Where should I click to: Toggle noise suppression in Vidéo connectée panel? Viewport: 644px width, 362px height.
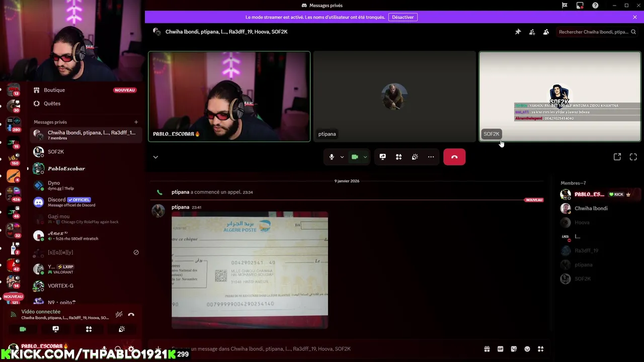(x=119, y=314)
